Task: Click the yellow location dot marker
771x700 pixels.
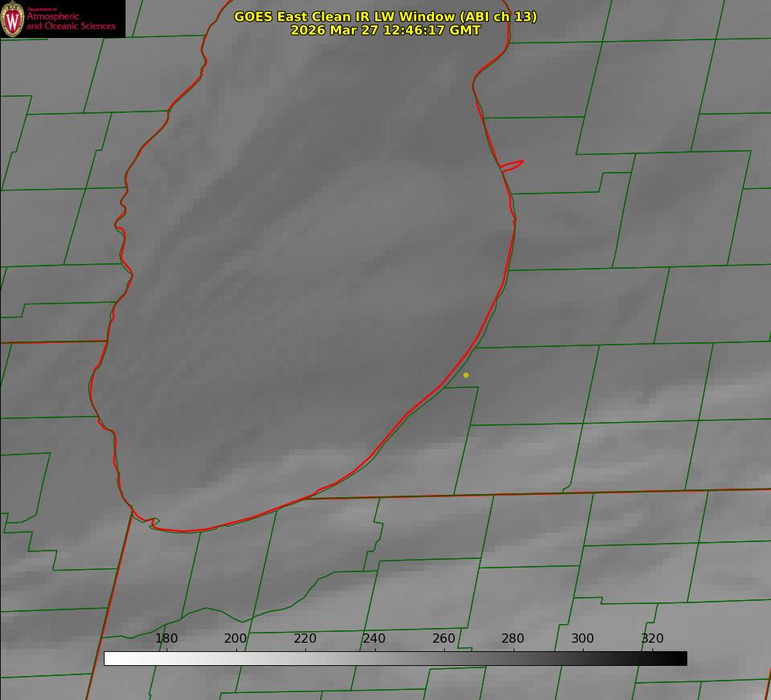Action: [x=466, y=375]
